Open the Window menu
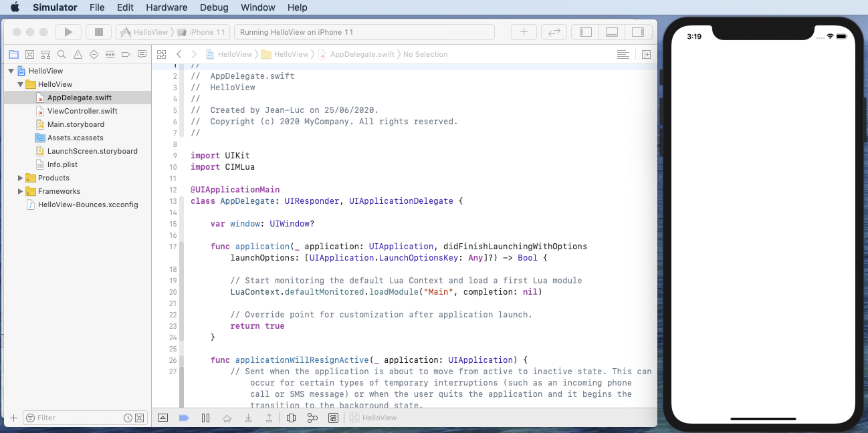The height and width of the screenshot is (433, 868). [258, 7]
